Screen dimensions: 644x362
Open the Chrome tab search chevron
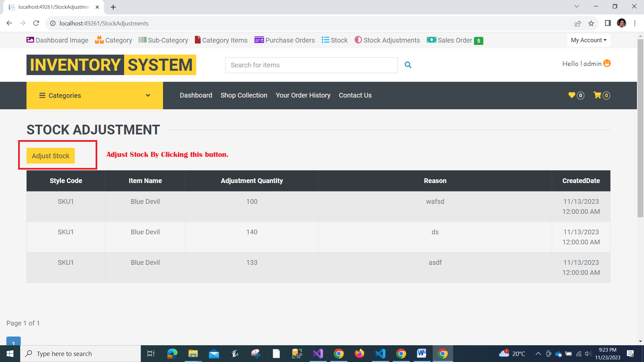pyautogui.click(x=577, y=6)
